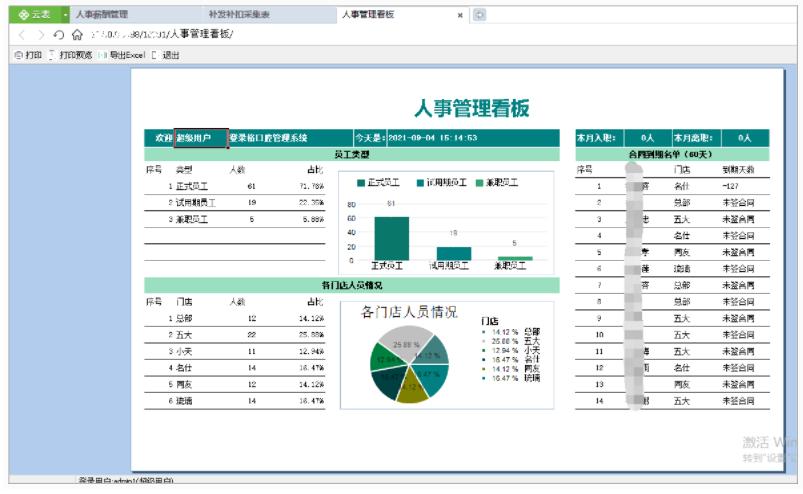803x494 pixels.
Task: Export the report with 导出Excel
Action: [122, 55]
